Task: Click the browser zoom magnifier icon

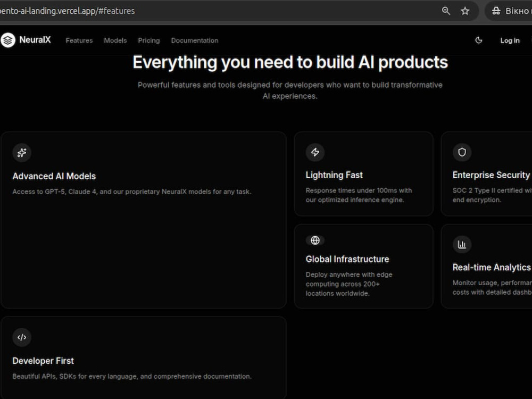Action: [446, 11]
